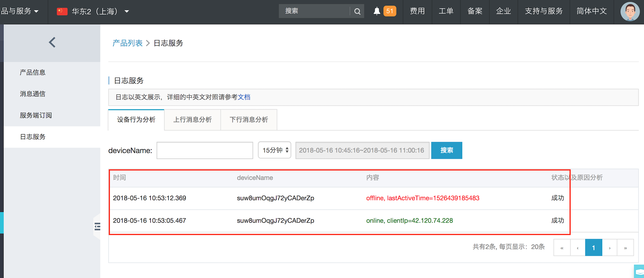The image size is (644, 278).
Task: Click the 时间 column header
Action: pyautogui.click(x=120, y=178)
